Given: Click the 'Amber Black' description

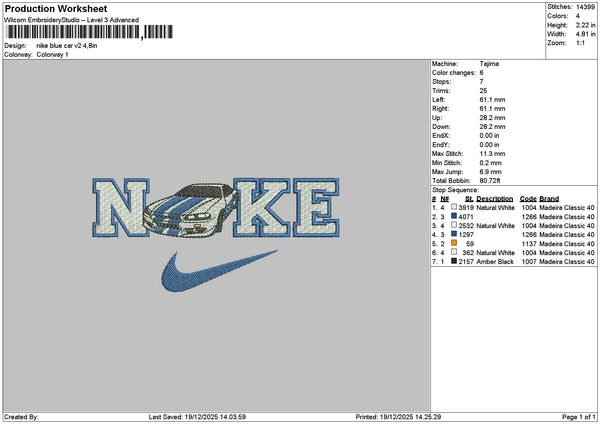Looking at the screenshot, I should coord(495,262).
